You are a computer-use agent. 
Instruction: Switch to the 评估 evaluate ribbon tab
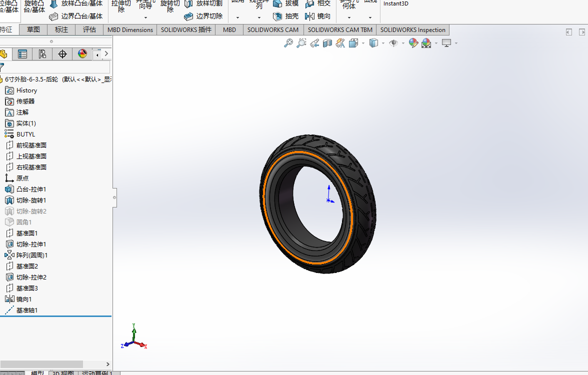89,29
